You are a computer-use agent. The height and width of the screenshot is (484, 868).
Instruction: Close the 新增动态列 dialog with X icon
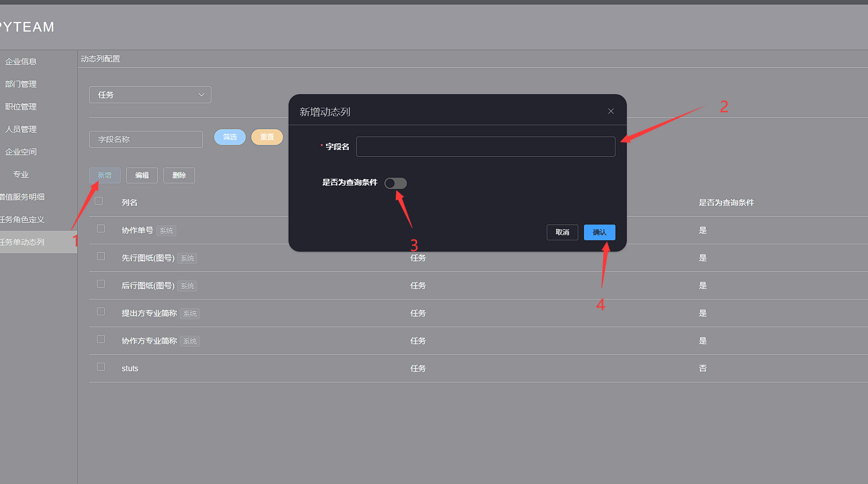pos(611,111)
